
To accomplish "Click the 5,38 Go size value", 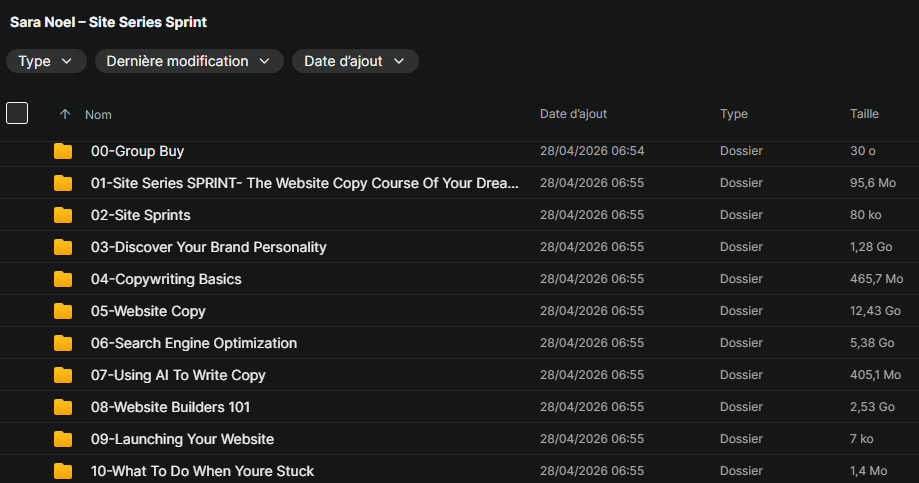I will pyautogui.click(x=872, y=342).
